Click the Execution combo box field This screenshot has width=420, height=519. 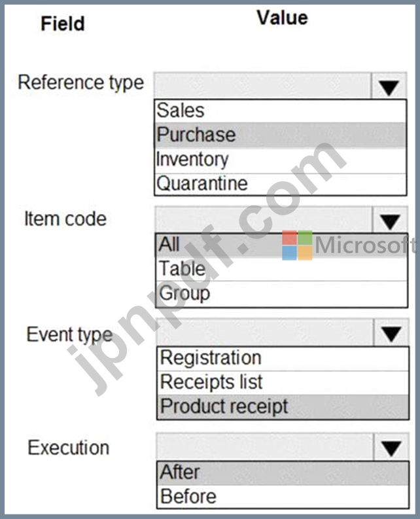[x=264, y=447]
